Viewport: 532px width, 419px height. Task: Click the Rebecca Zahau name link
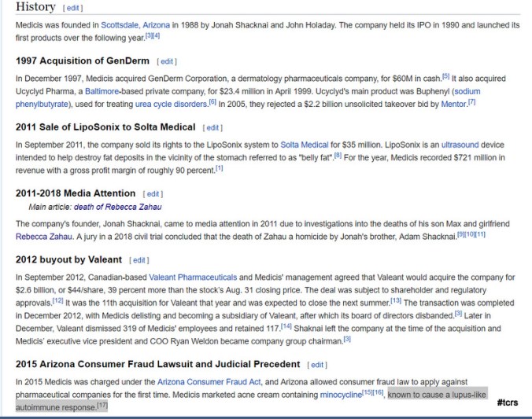click(43, 236)
